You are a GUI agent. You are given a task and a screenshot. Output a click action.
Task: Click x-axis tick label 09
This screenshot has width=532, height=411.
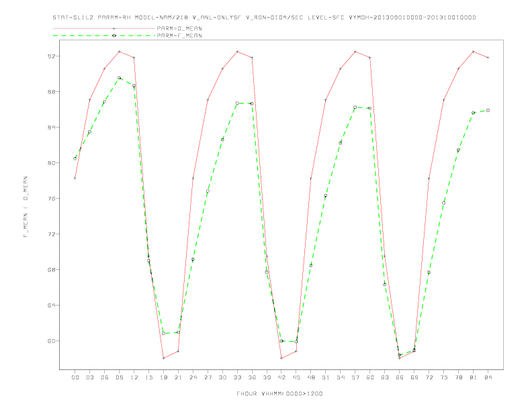click(x=119, y=377)
